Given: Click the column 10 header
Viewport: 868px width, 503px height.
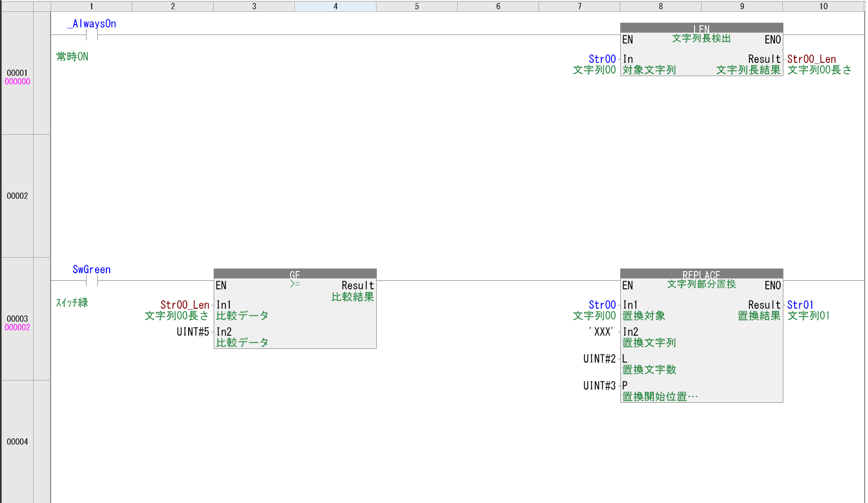Looking at the screenshot, I should [823, 6].
